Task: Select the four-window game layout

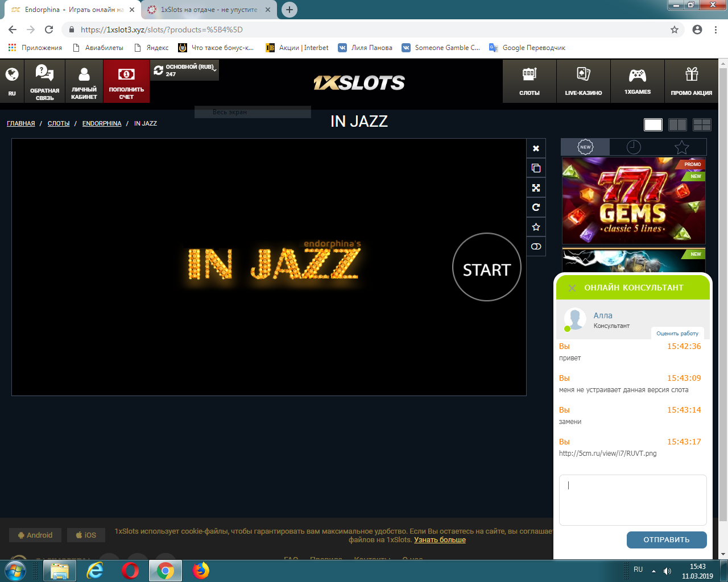Action: coord(702,124)
